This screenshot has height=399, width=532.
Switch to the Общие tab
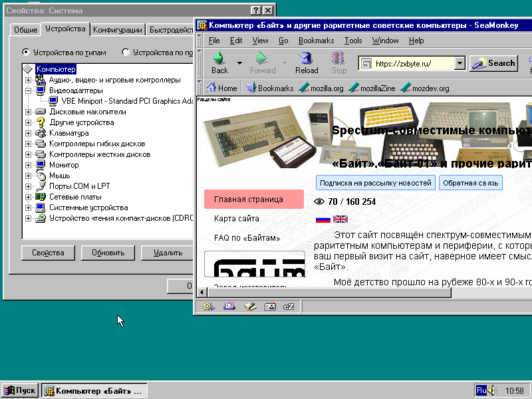pos(25,30)
